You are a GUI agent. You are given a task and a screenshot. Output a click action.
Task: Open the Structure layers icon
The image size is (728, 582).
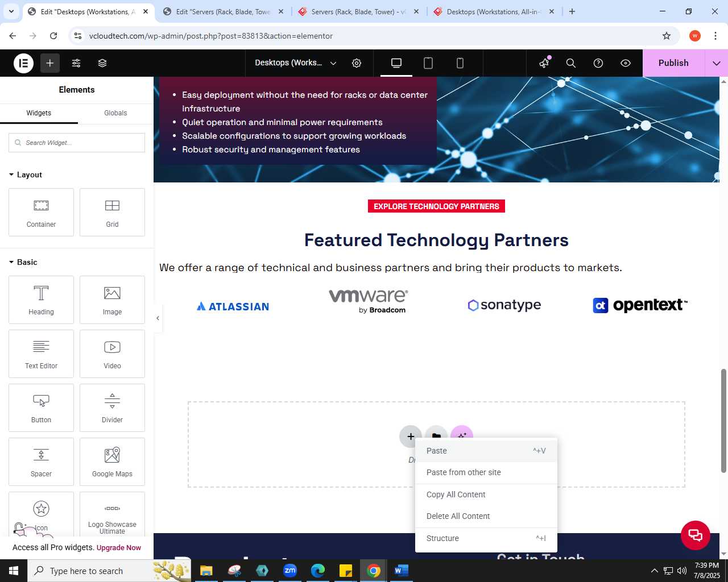pos(102,63)
